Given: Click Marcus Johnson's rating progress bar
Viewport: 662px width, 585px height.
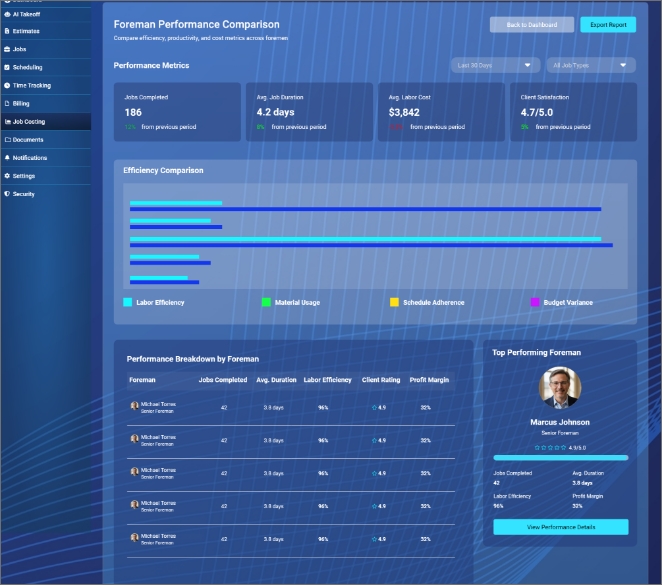Looking at the screenshot, I should [x=561, y=458].
